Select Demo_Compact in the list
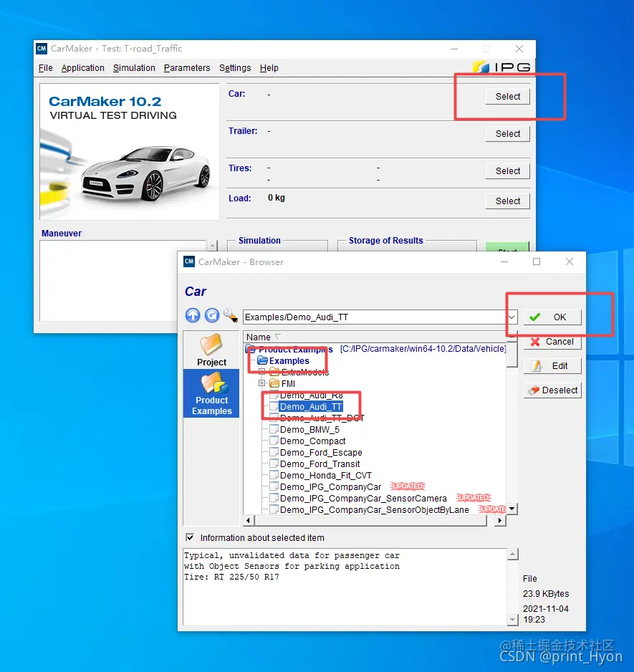This screenshot has height=672, width=634. [312, 441]
